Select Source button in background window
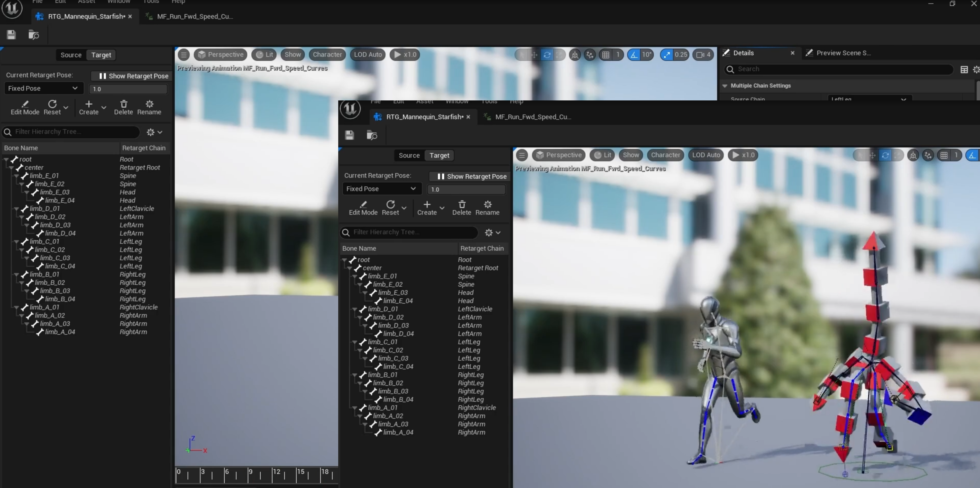The height and width of the screenshot is (488, 980). coord(71,55)
